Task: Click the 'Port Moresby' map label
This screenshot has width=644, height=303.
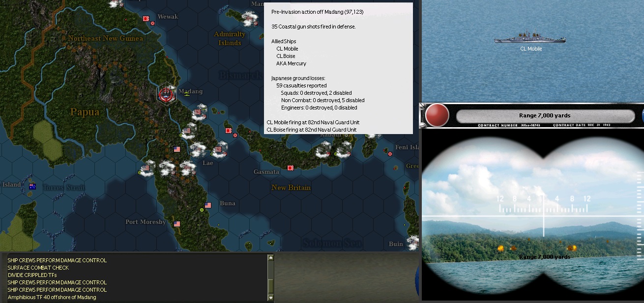Action: [x=146, y=222]
